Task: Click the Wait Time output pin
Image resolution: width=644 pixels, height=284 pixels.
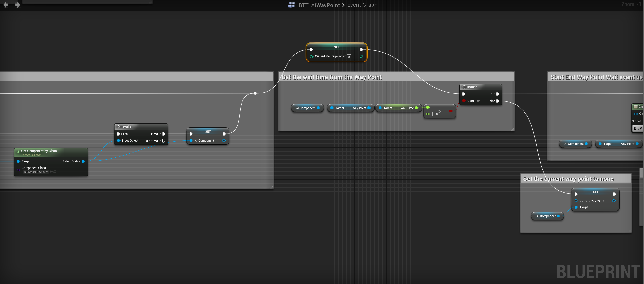Action: tap(416, 108)
